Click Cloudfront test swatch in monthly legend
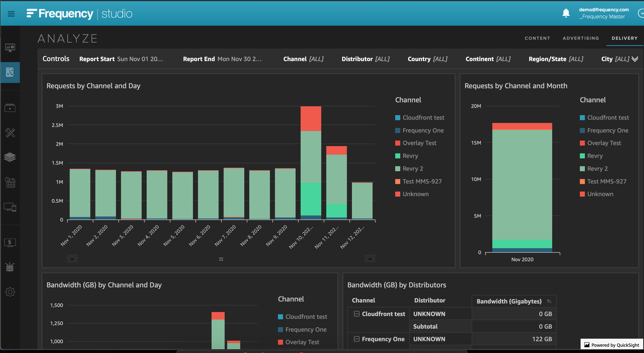This screenshot has width=644, height=353. pos(582,118)
